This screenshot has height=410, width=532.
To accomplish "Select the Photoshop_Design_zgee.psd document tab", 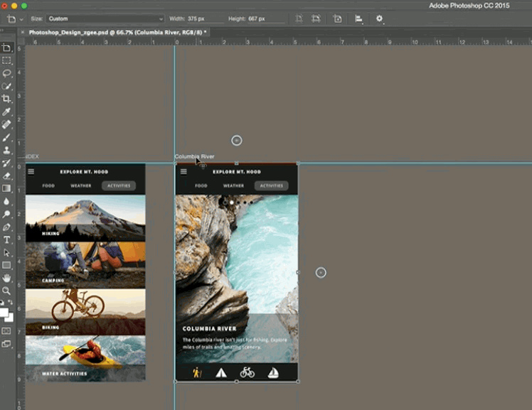I will tap(117, 32).
